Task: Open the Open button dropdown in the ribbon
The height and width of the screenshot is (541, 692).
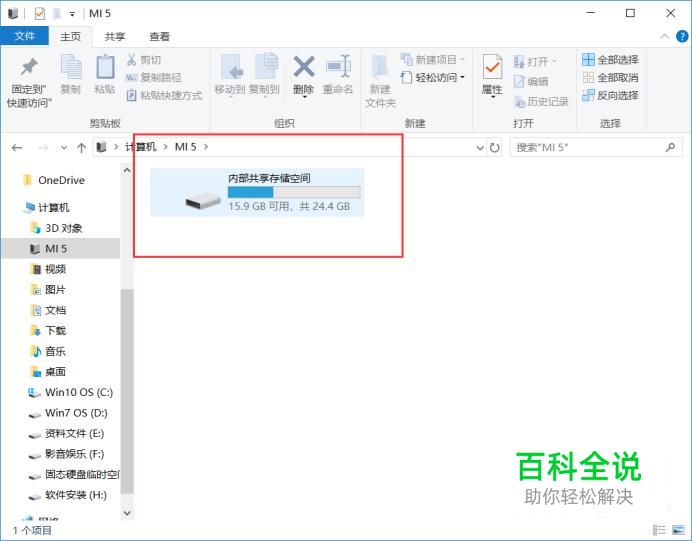Action: click(x=554, y=61)
